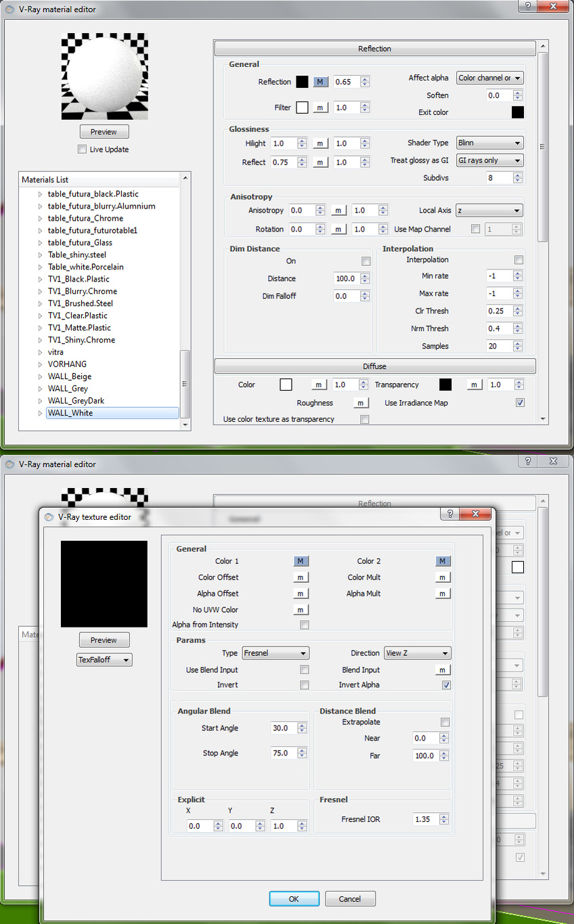Click the texture editor help '?' button
The width and height of the screenshot is (574, 924).
point(449,514)
